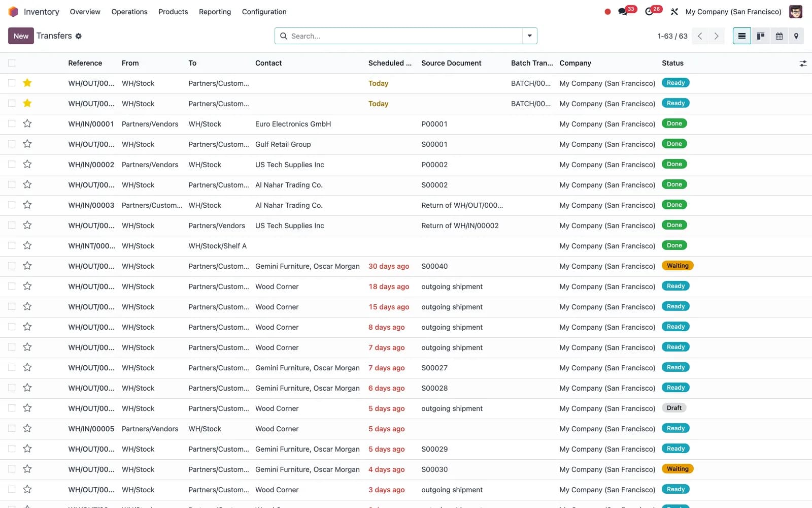Screen dimensions: 812x508
Task: Open the company switcher My Company (San Francisco)
Action: (x=733, y=12)
